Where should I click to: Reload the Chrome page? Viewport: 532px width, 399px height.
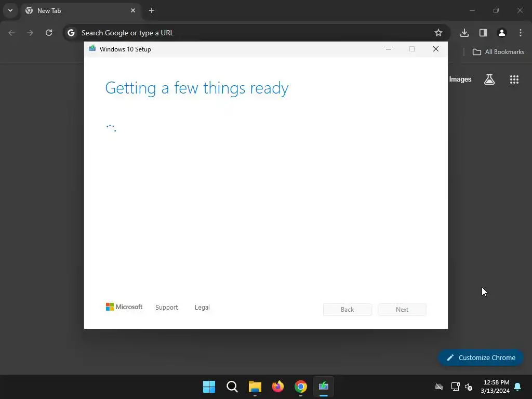coord(49,33)
